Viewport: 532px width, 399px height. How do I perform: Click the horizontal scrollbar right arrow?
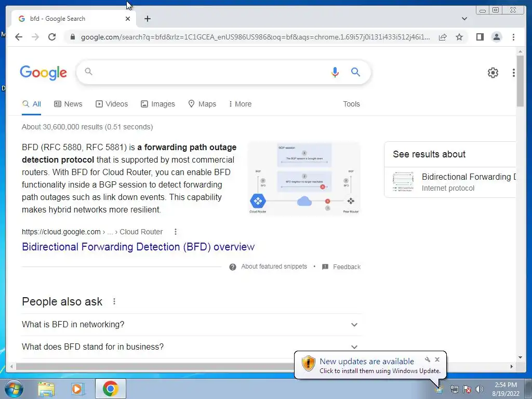pyautogui.click(x=512, y=366)
